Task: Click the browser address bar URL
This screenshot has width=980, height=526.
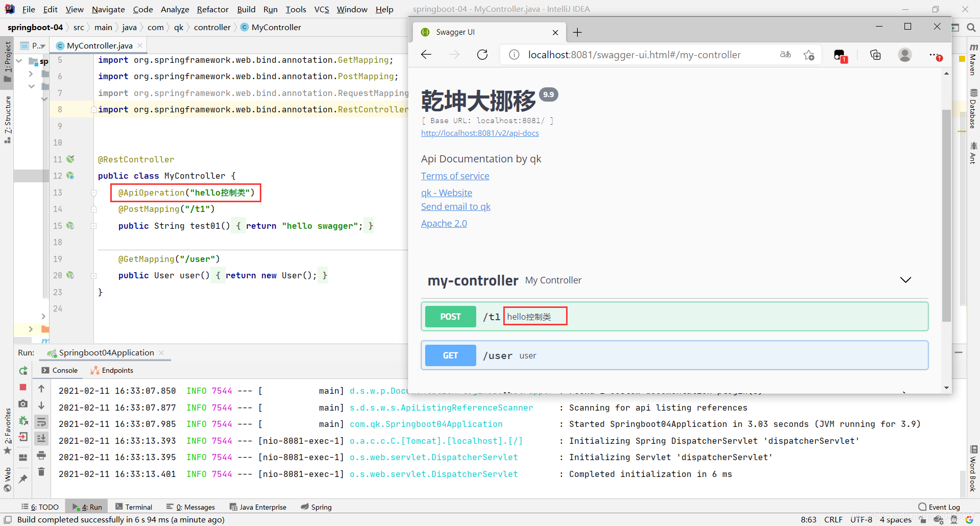Action: [634, 55]
